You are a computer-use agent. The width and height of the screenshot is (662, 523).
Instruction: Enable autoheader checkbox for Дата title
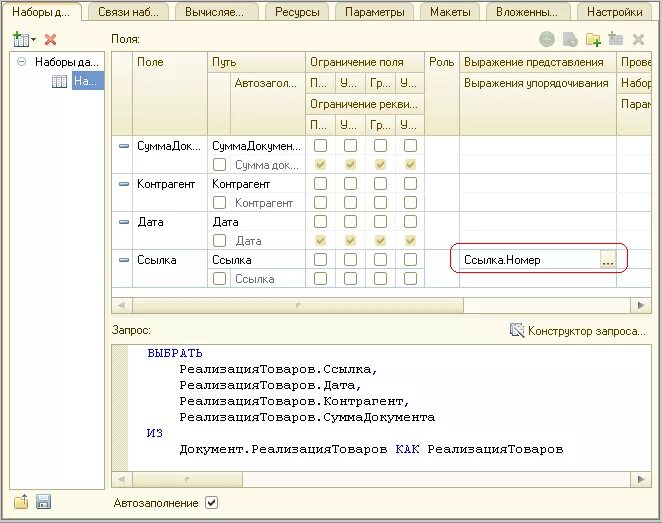point(219,241)
